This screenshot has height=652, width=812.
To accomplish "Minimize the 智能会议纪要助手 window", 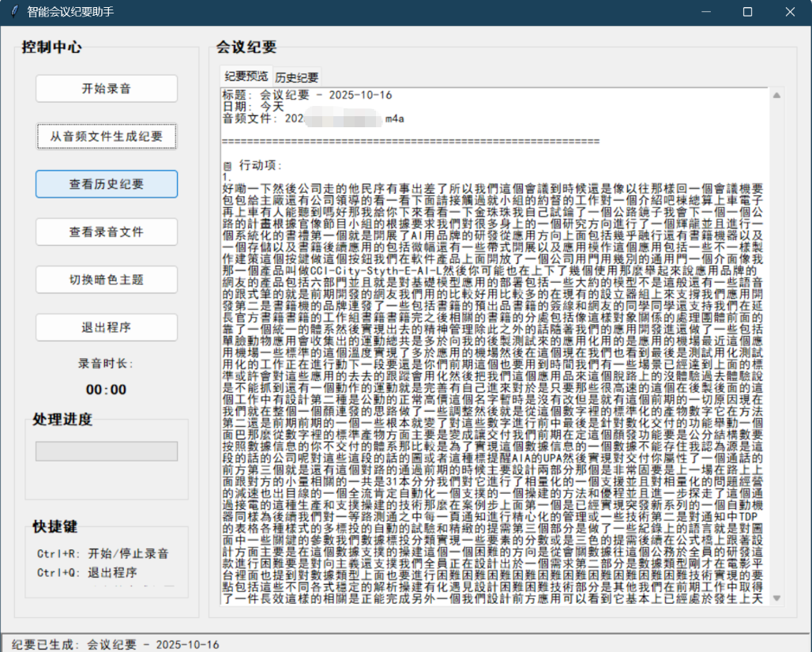I will tap(706, 11).
